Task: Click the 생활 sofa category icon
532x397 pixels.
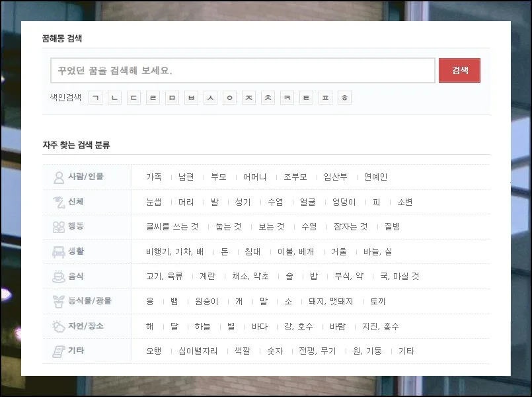Action: click(58, 252)
